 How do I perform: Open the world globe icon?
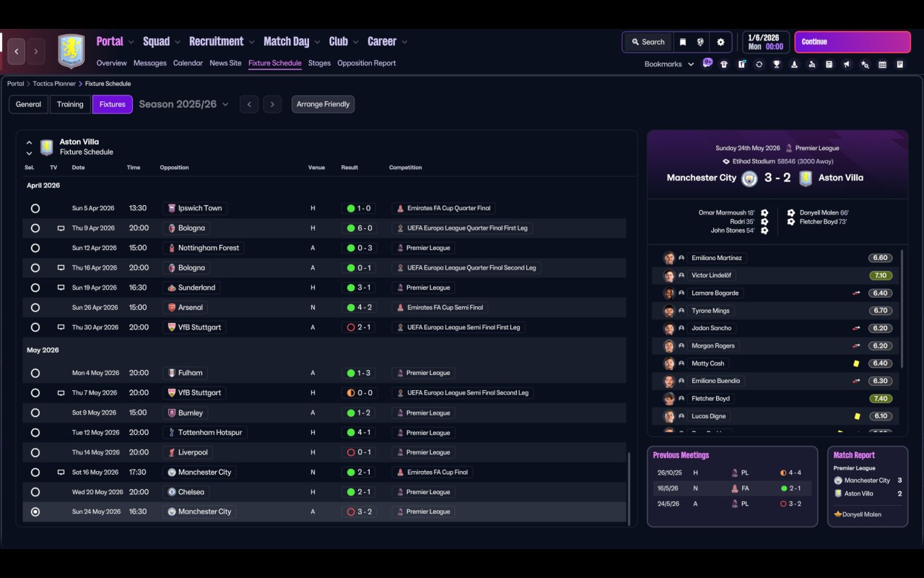pyautogui.click(x=700, y=42)
